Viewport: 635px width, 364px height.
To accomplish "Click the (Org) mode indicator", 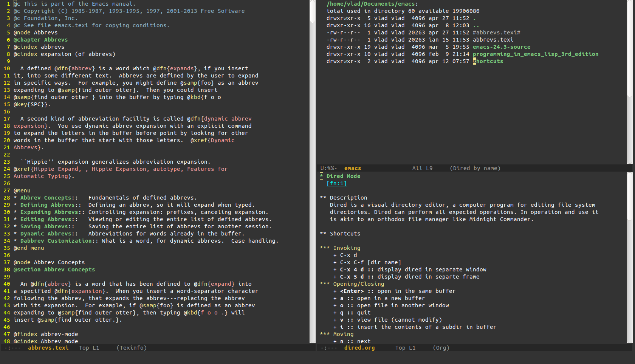I will 441,348.
